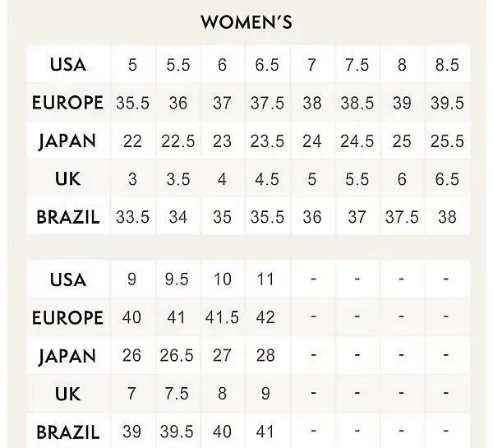Click the WOMEN'S heading
Viewport: 493px width, 448px height.
pos(246,22)
